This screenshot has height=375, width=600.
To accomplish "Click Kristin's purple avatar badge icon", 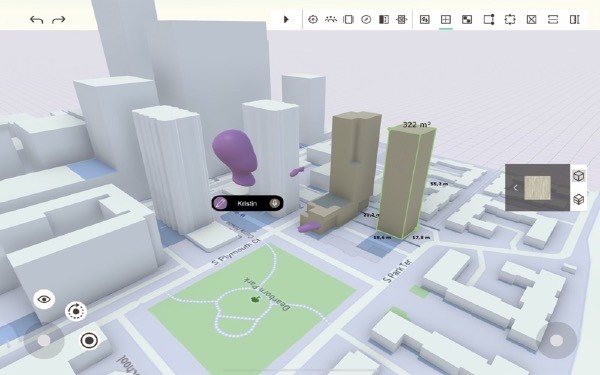I will tap(220, 203).
